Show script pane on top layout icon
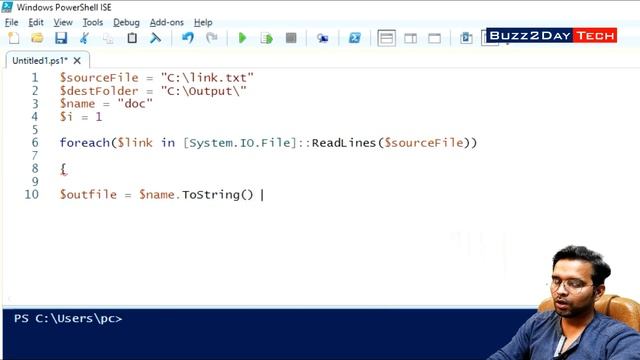The width and height of the screenshot is (640, 360). [x=387, y=38]
